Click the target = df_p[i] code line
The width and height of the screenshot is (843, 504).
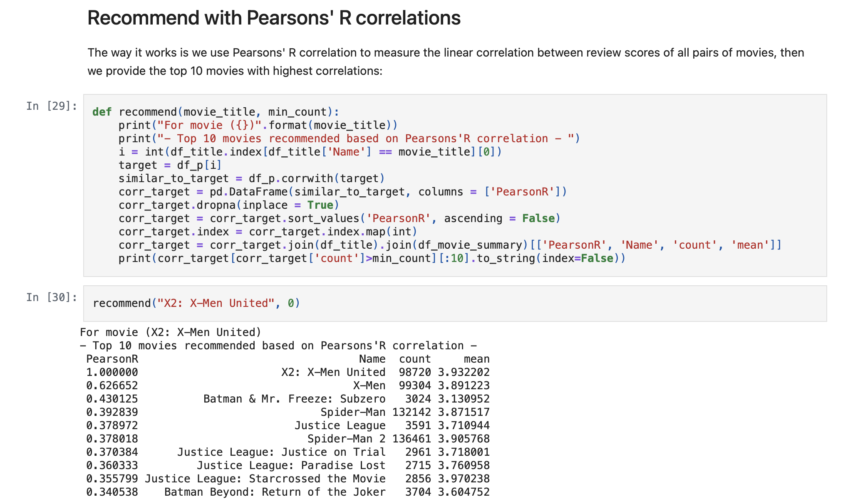point(170,165)
